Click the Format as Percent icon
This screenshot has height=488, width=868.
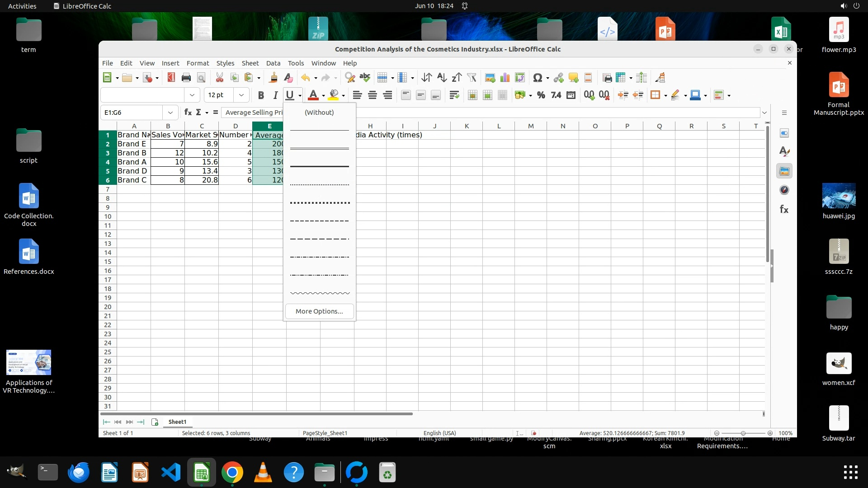click(x=541, y=95)
